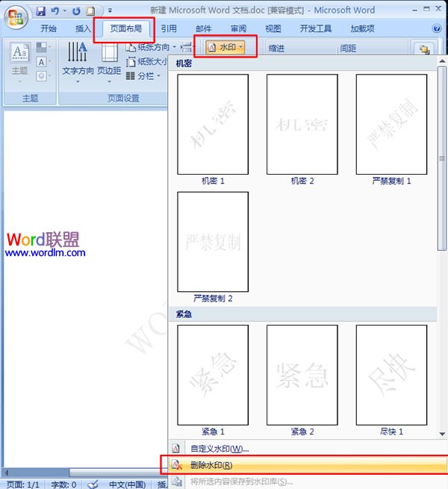Screen dimensions: 448x489
Task: Open 自定义水印(W)... menu entry
Action: tap(308, 449)
